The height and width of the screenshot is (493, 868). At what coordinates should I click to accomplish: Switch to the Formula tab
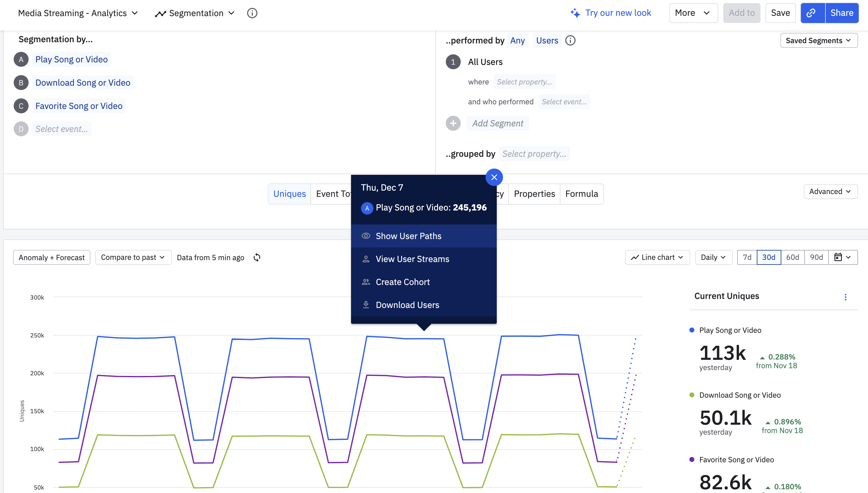(x=581, y=194)
